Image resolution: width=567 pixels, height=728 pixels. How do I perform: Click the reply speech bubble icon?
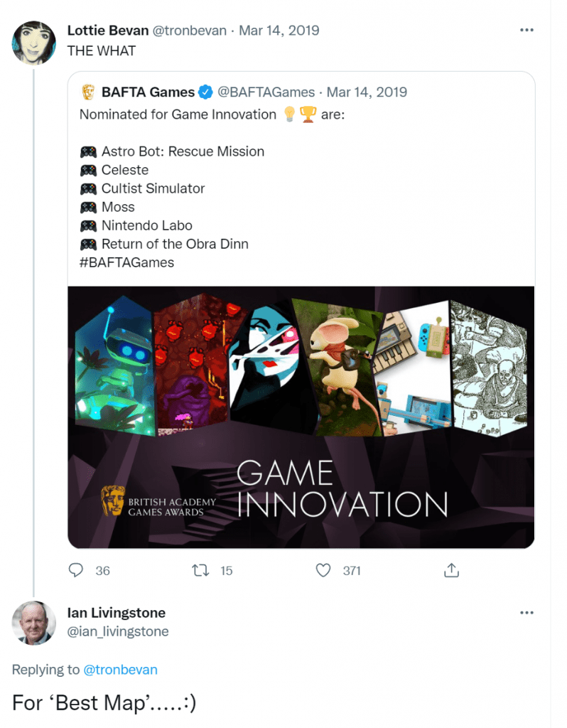(x=76, y=570)
